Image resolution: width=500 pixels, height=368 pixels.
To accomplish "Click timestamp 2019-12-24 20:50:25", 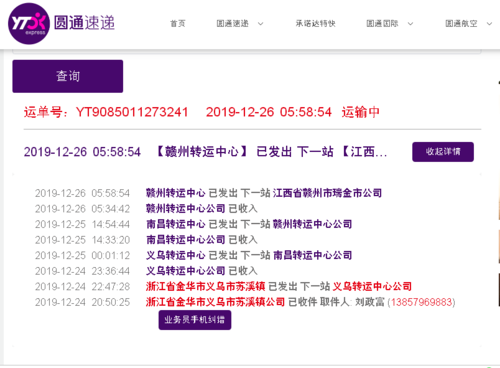I will pyautogui.click(x=82, y=302).
